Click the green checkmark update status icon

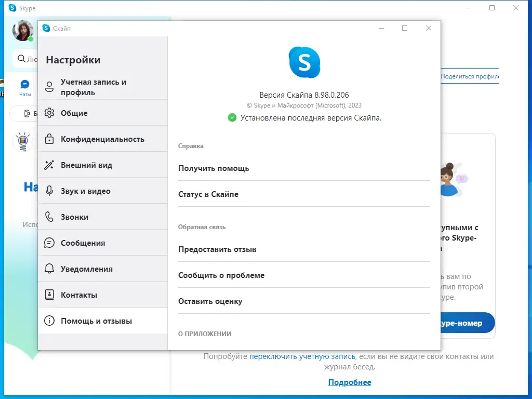pos(232,118)
